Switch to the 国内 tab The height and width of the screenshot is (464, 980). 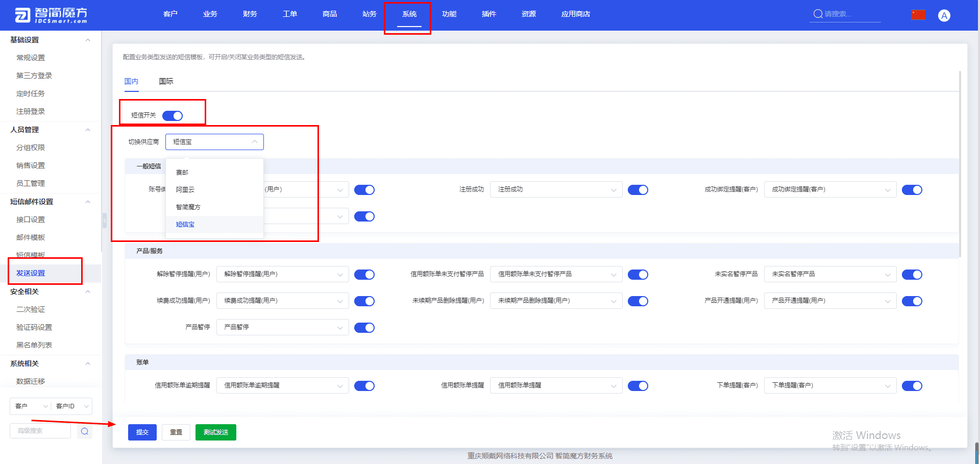click(x=131, y=81)
